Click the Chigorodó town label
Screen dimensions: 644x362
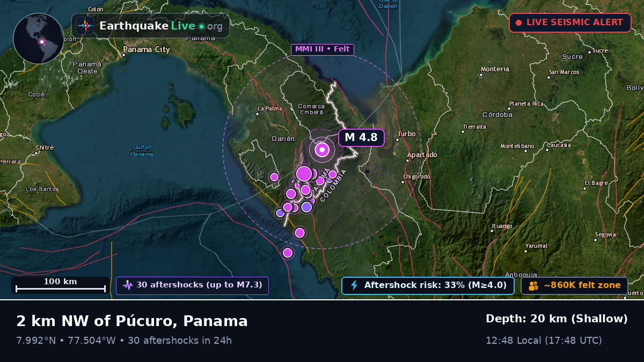point(416,176)
